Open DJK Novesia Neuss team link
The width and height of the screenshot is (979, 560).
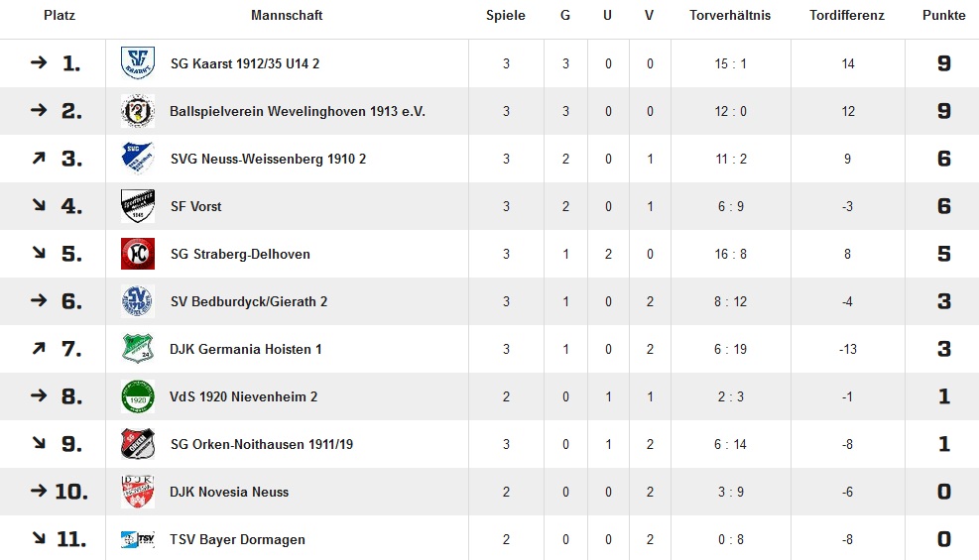229,492
